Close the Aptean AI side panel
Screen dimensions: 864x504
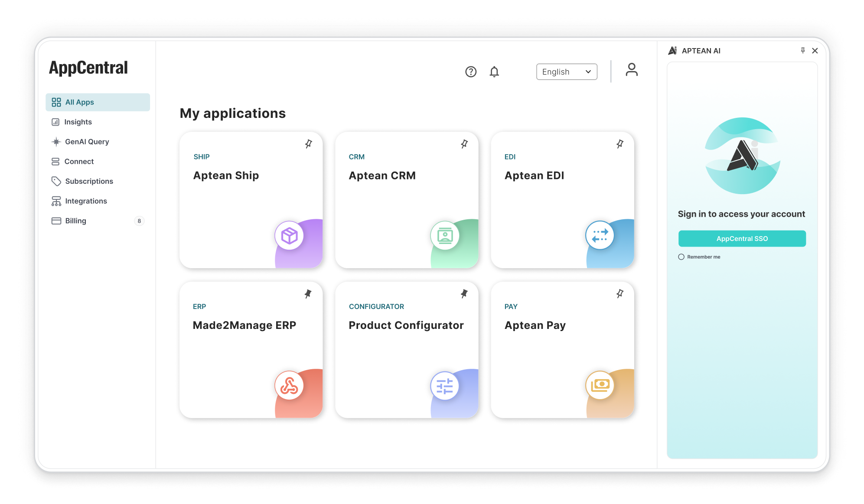(x=815, y=51)
